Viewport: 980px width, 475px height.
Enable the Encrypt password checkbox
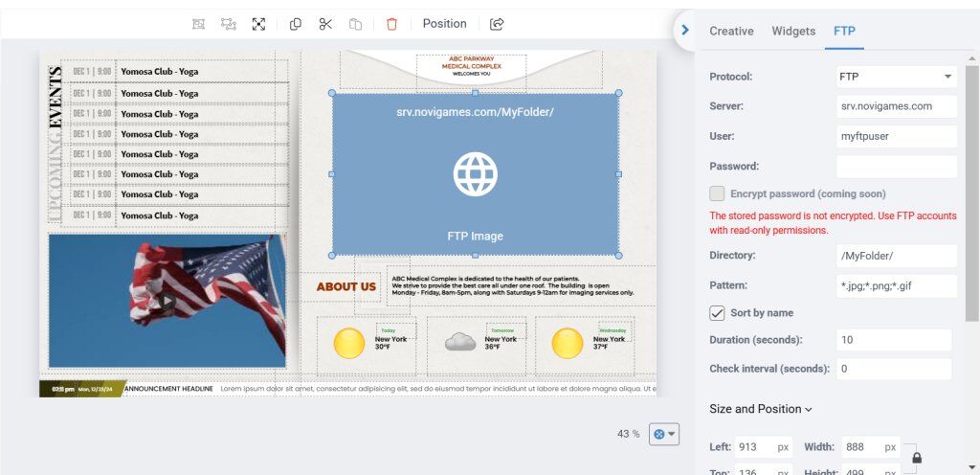click(x=717, y=193)
